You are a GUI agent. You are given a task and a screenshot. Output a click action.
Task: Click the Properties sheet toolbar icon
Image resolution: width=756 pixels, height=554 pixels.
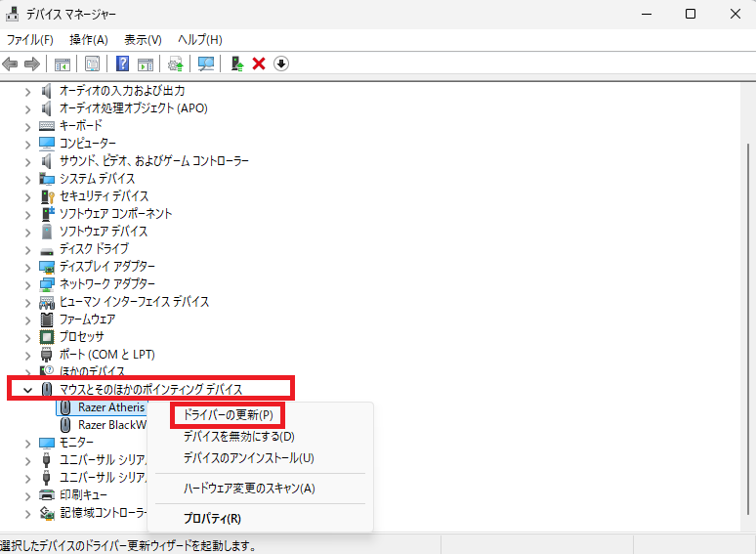(92, 64)
